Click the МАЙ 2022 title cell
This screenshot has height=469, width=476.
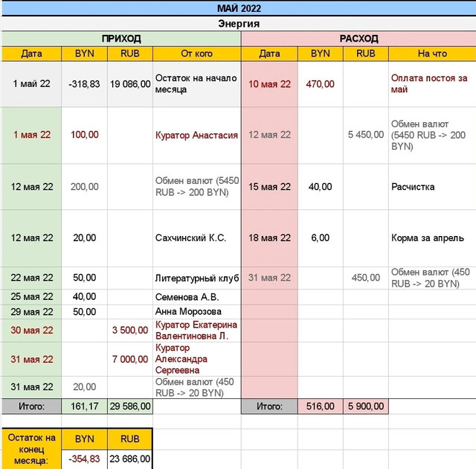(x=238, y=8)
